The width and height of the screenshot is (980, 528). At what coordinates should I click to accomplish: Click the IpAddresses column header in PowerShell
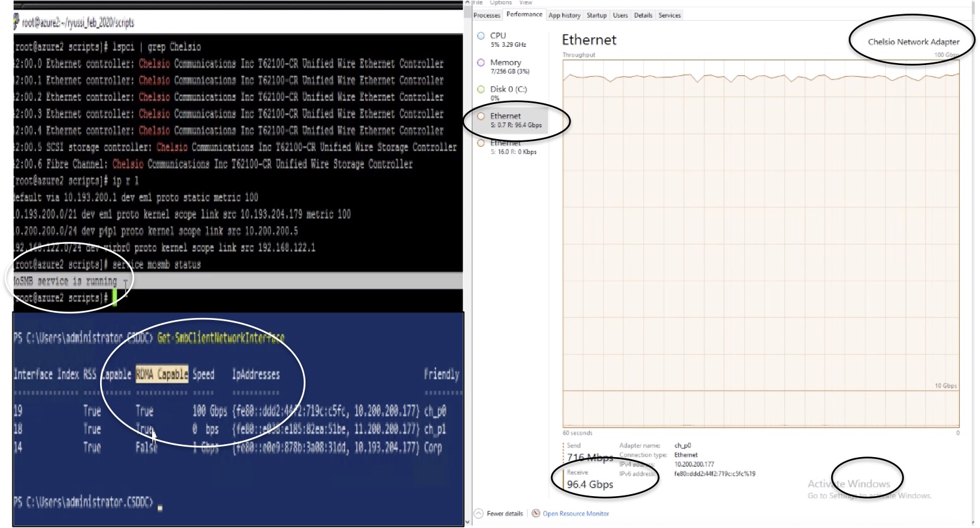pyautogui.click(x=256, y=375)
